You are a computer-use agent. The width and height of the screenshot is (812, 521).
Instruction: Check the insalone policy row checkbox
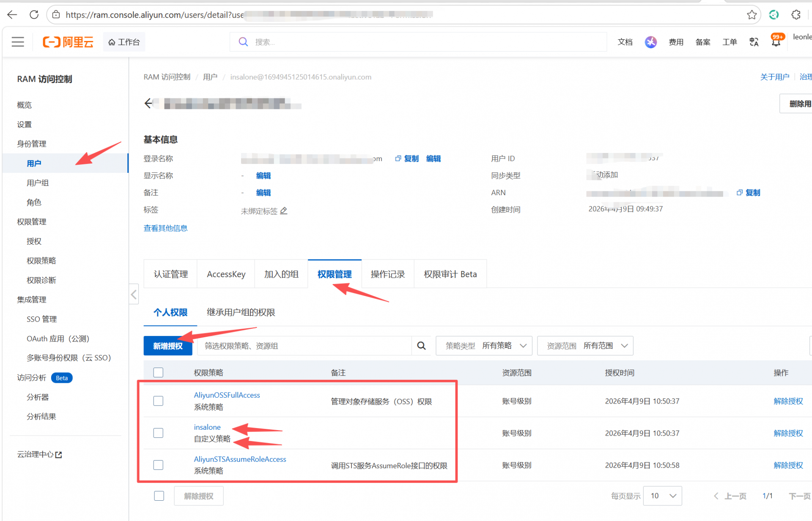click(158, 433)
